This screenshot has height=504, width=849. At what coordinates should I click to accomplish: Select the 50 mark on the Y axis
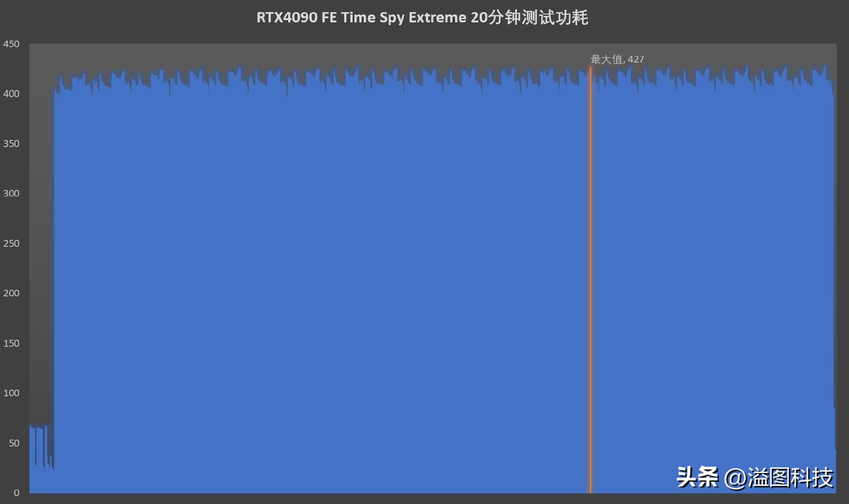click(14, 443)
